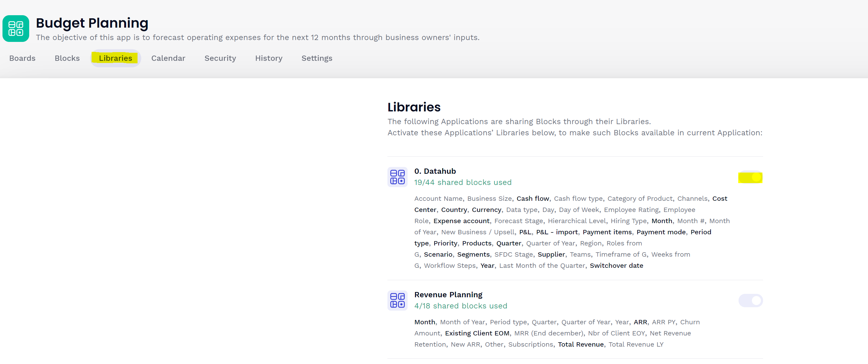Go to the Calendar tab
868x364 pixels.
pos(168,58)
